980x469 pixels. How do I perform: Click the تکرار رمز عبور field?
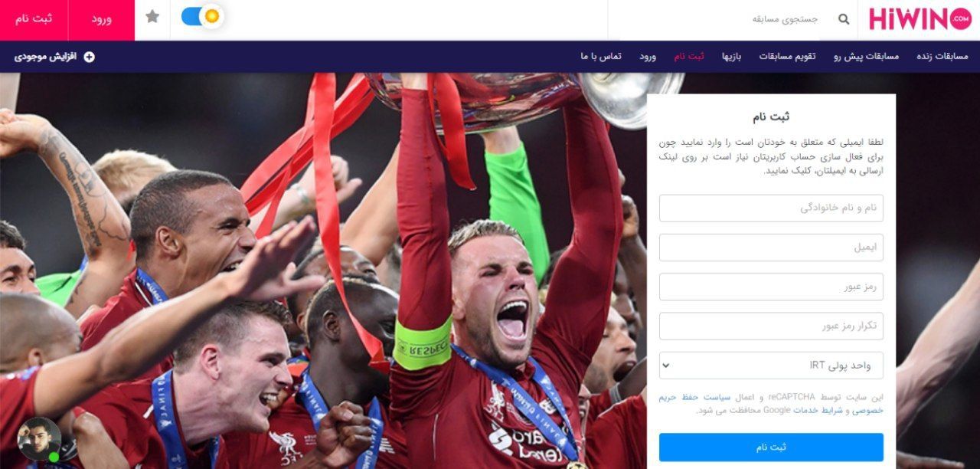[x=771, y=326]
